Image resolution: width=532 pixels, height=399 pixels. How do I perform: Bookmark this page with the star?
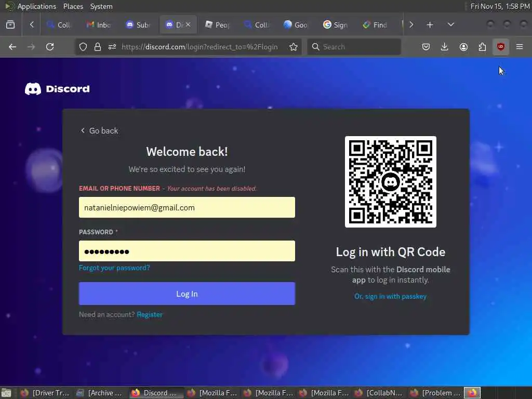[294, 47]
